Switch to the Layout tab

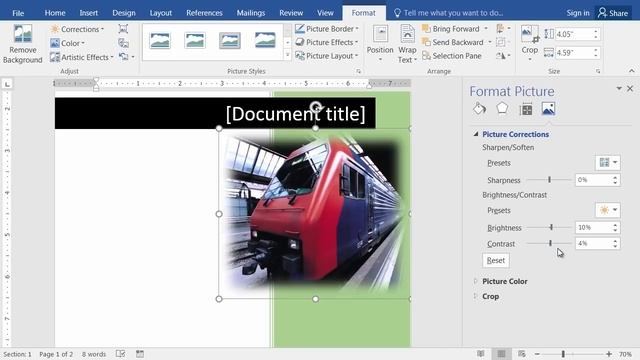160,13
